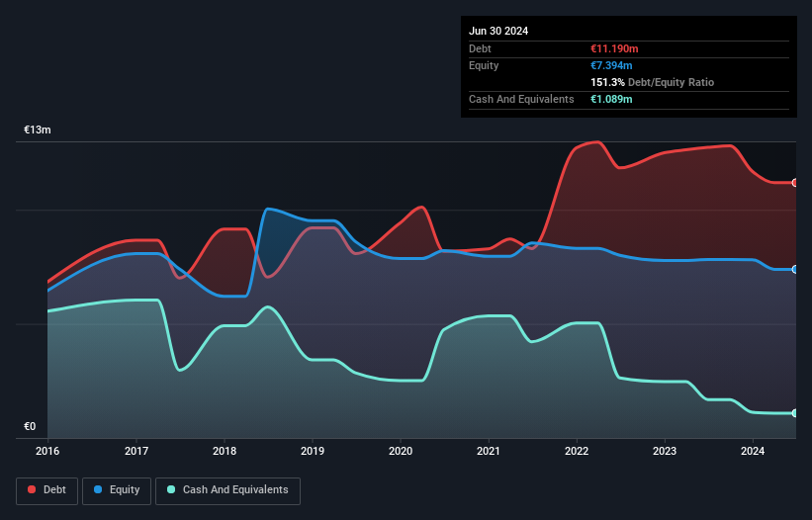Click the €11.190m debt value
The width and height of the screenshot is (812, 520).
(x=614, y=48)
